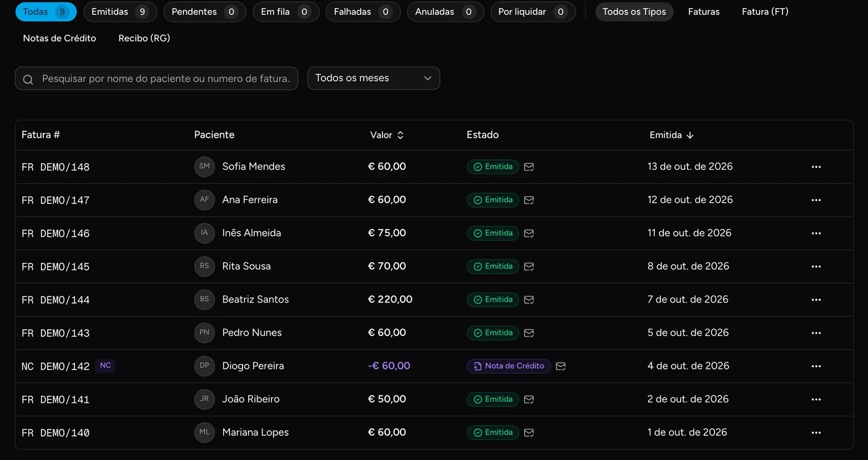Click envelope icon beside Nota de Crédito badge
Screen dimensions: 868x460
pyautogui.click(x=560, y=366)
